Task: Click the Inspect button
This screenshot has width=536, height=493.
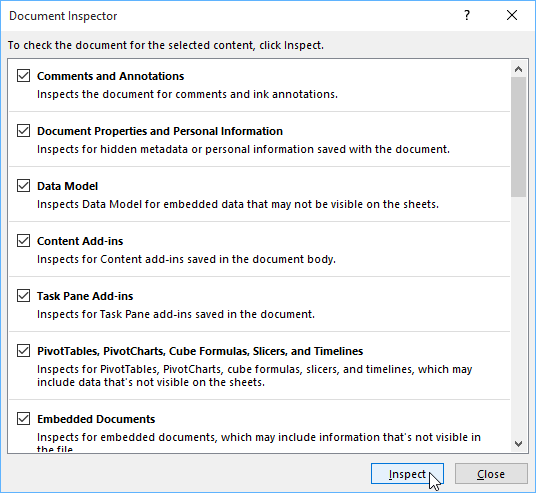Action: tap(407, 474)
